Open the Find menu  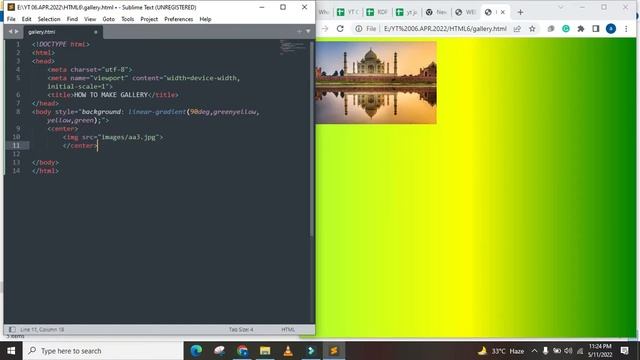point(72,19)
